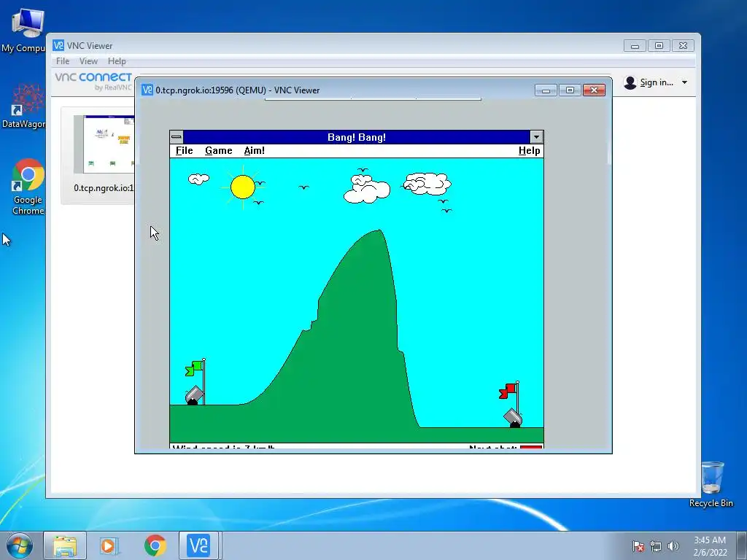Minimize the QEMU VNC Viewer session window
The width and height of the screenshot is (747, 560).
(x=546, y=90)
